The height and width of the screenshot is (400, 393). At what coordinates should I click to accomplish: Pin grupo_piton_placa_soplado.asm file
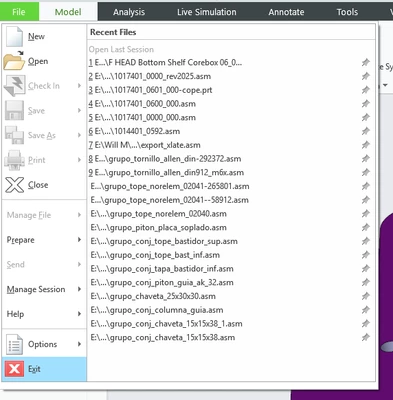(x=366, y=227)
